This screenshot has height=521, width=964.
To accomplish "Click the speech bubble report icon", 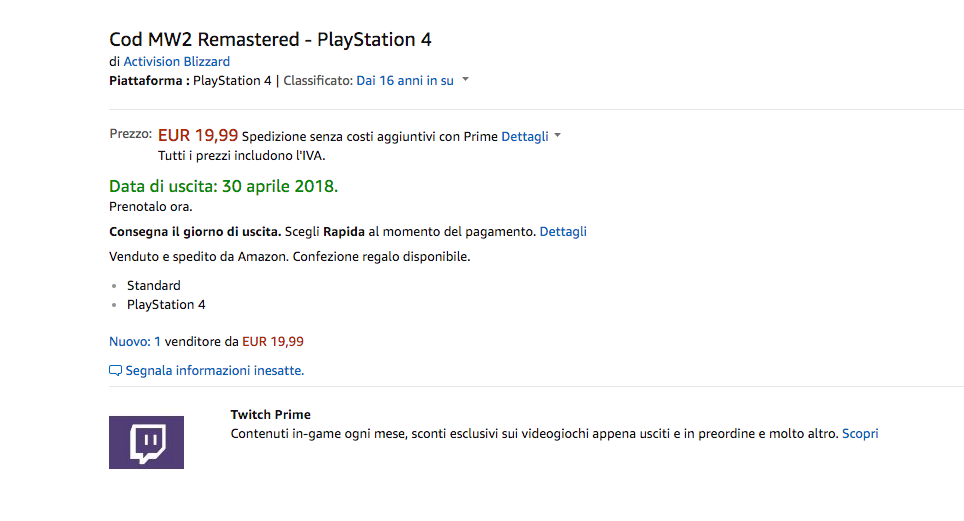I will tap(115, 371).
